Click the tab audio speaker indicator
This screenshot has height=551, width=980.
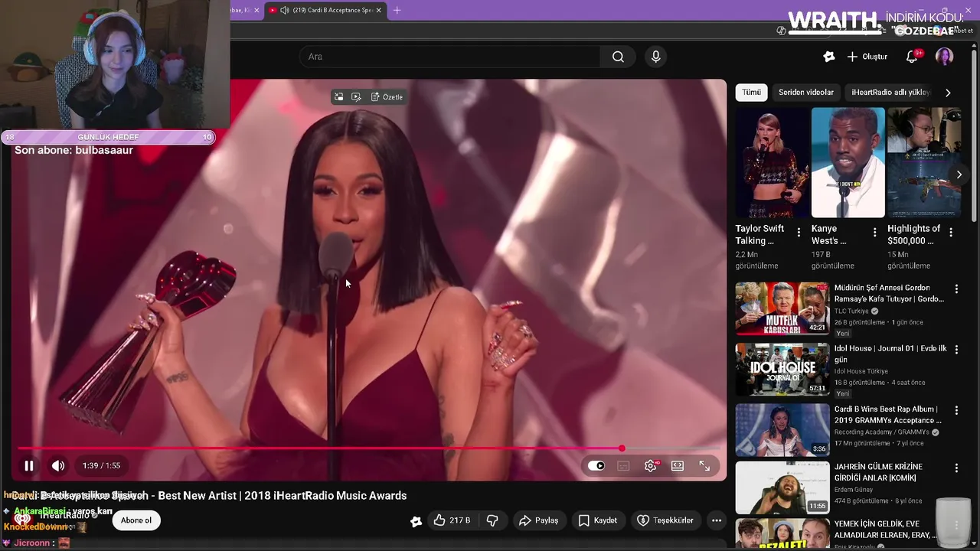pos(285,10)
